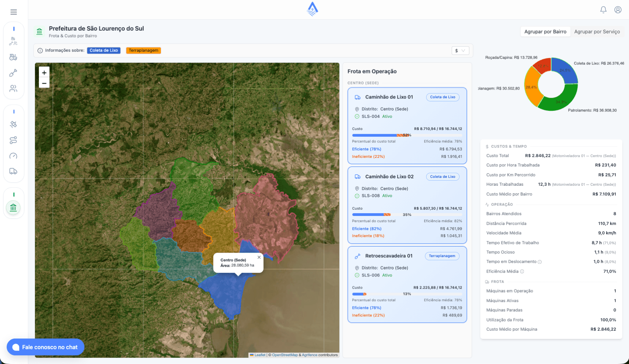Viewport: 629px width, 364px height.
Task: Open Agrifence attribution link
Action: coord(309,355)
